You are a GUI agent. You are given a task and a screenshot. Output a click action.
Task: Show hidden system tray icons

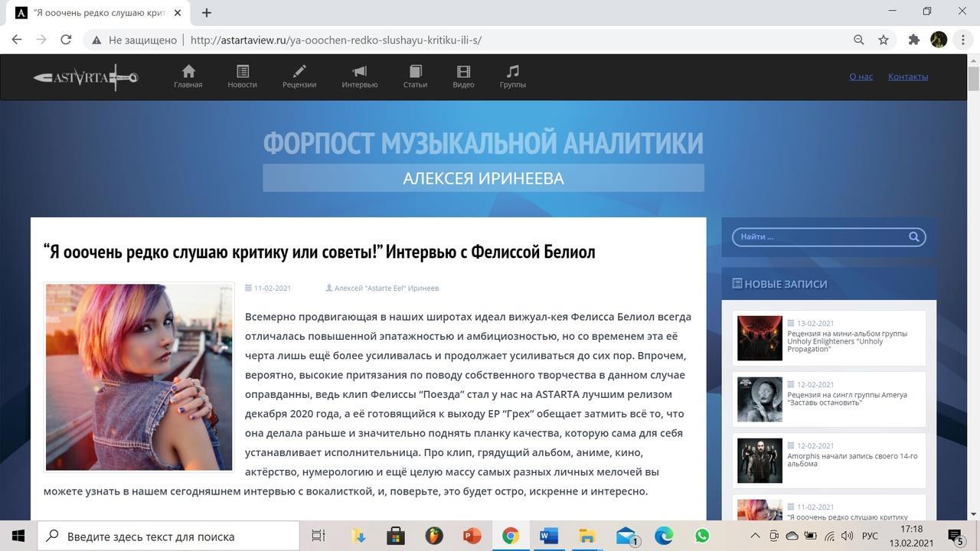pos(755,536)
